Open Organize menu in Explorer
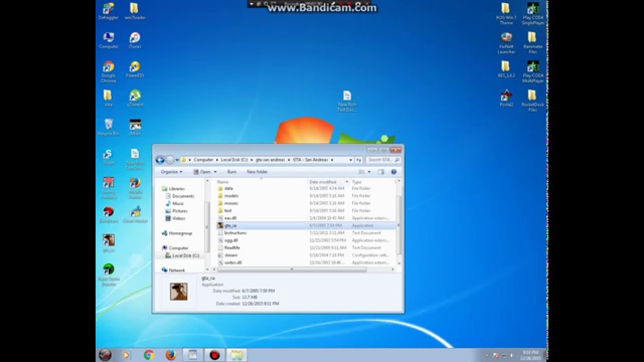This screenshot has width=644, height=362. point(171,172)
